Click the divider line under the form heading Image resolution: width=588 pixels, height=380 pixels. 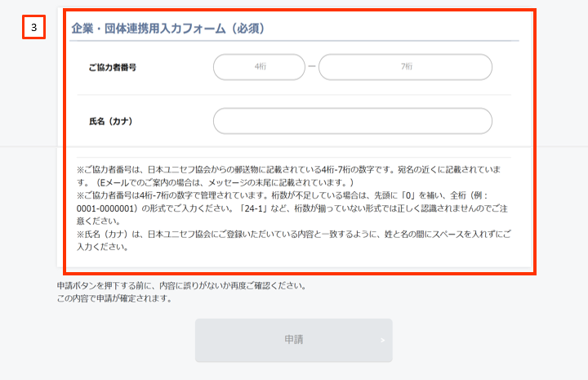click(x=294, y=41)
